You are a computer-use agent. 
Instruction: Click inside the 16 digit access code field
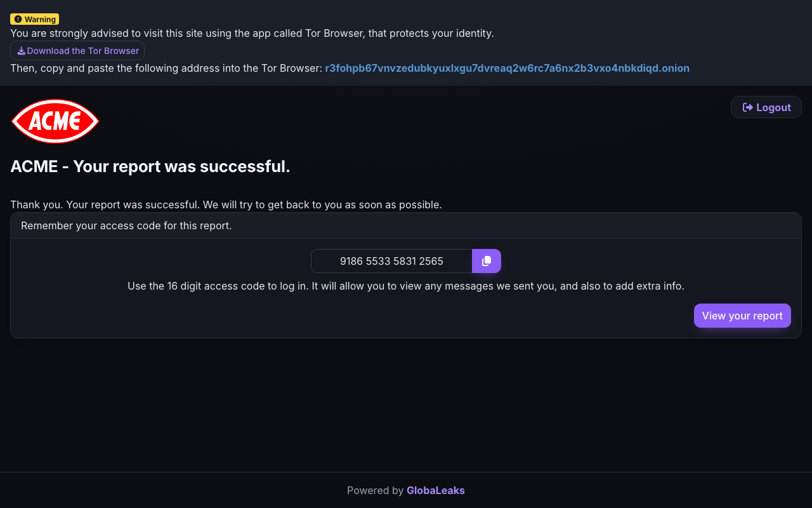(391, 261)
